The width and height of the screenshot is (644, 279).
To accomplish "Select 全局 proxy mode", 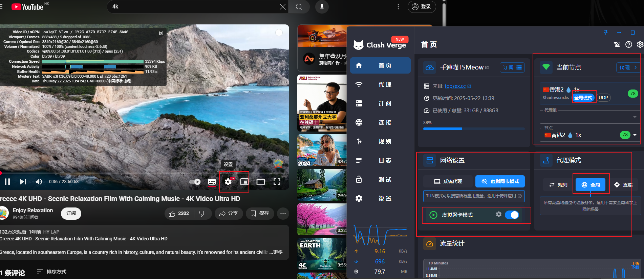I will click(x=591, y=185).
